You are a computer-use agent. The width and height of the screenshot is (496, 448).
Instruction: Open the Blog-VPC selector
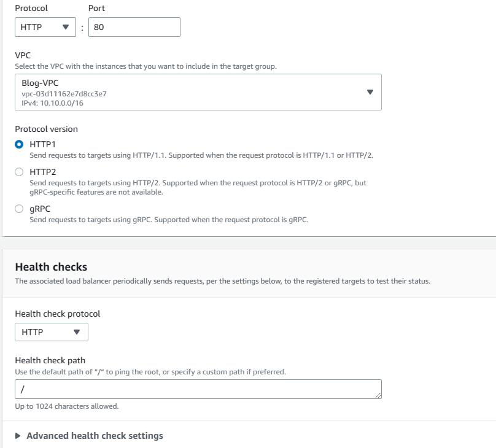coord(184,92)
